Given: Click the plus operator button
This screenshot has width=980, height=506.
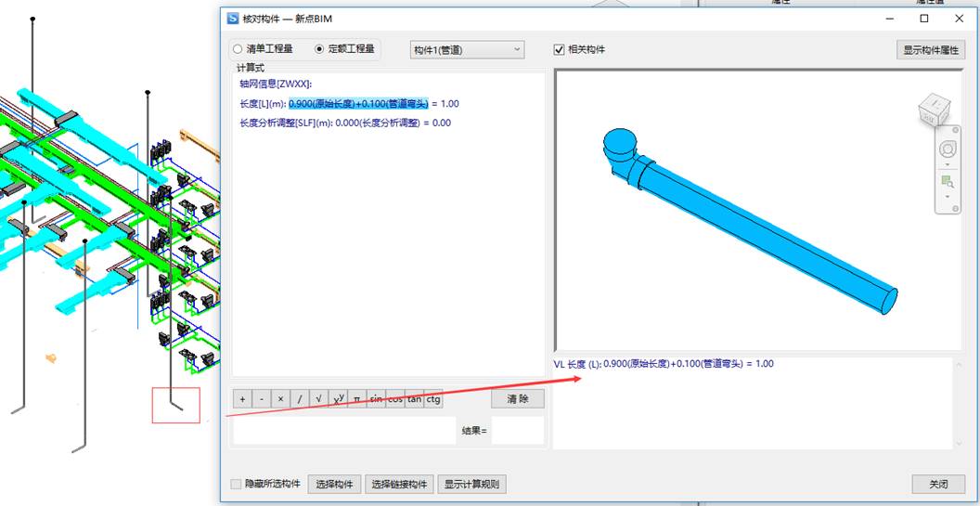Looking at the screenshot, I should pos(242,399).
